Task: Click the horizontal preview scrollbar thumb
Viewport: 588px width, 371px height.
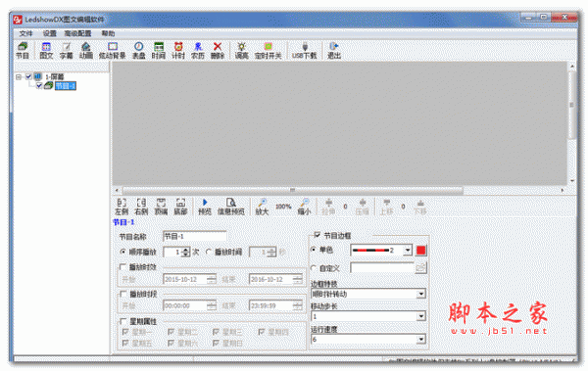Action: coord(292,190)
